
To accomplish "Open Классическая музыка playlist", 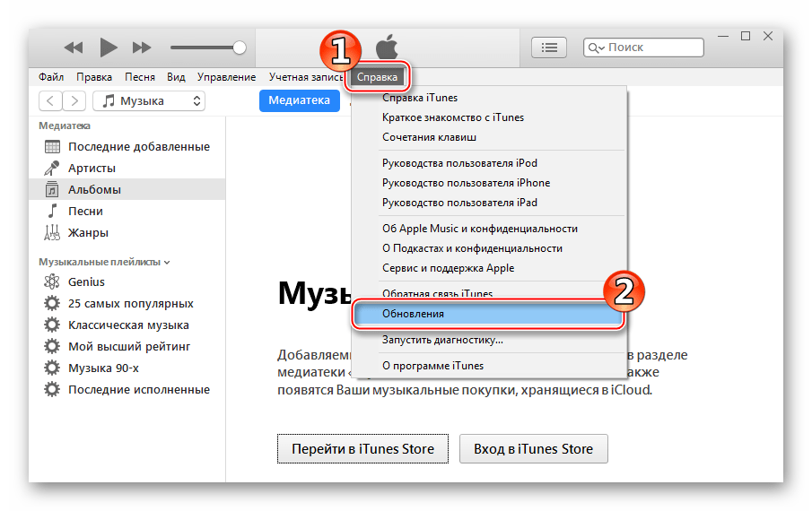I will pos(127,325).
